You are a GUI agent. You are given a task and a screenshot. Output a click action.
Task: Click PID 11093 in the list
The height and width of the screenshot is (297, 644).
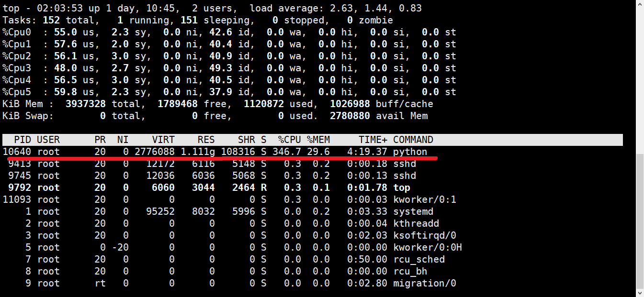[x=17, y=199]
